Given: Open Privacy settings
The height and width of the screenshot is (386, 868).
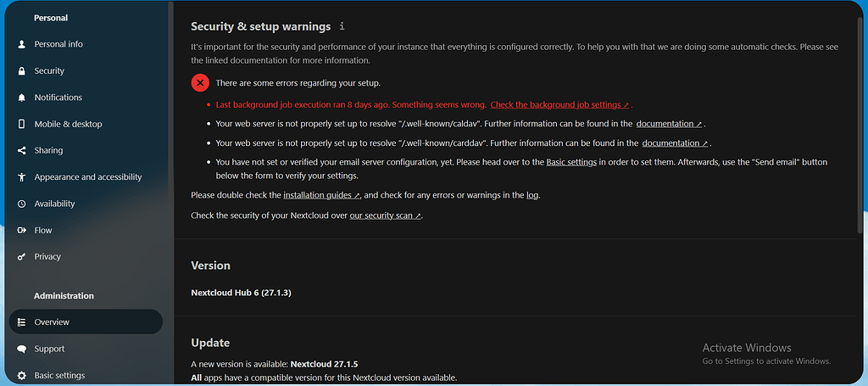Looking at the screenshot, I should pyautogui.click(x=86, y=257).
